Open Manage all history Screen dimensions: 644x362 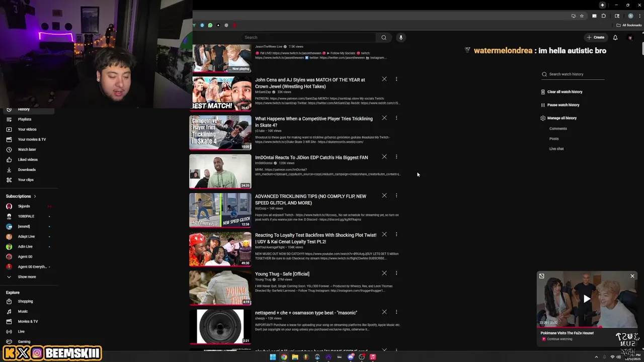[558, 118]
